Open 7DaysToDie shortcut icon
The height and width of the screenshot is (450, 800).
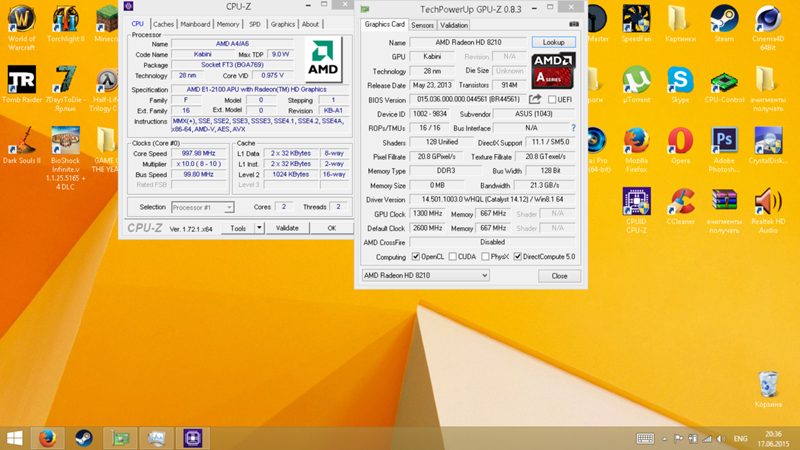(65, 89)
